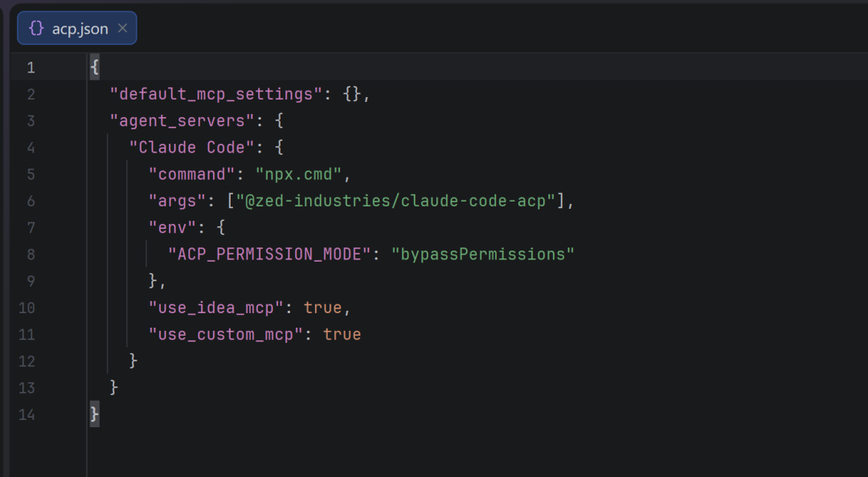Click the closing brace on line 12

click(x=133, y=361)
